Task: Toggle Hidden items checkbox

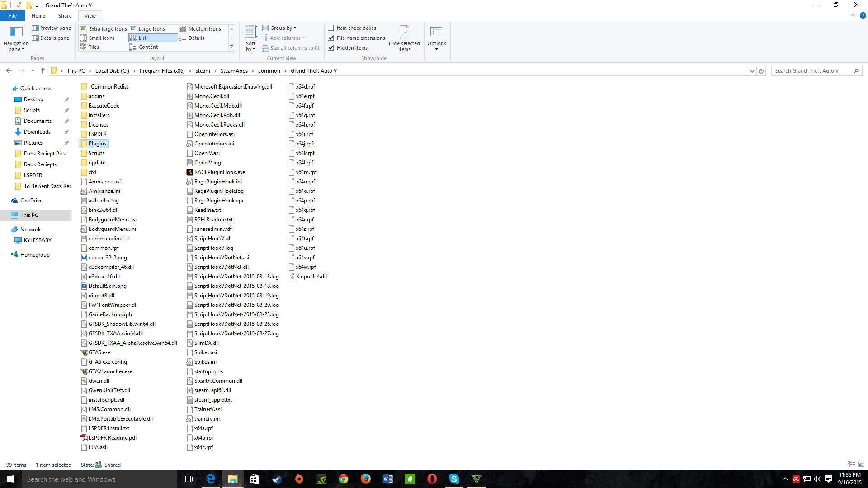Action: 331,48
